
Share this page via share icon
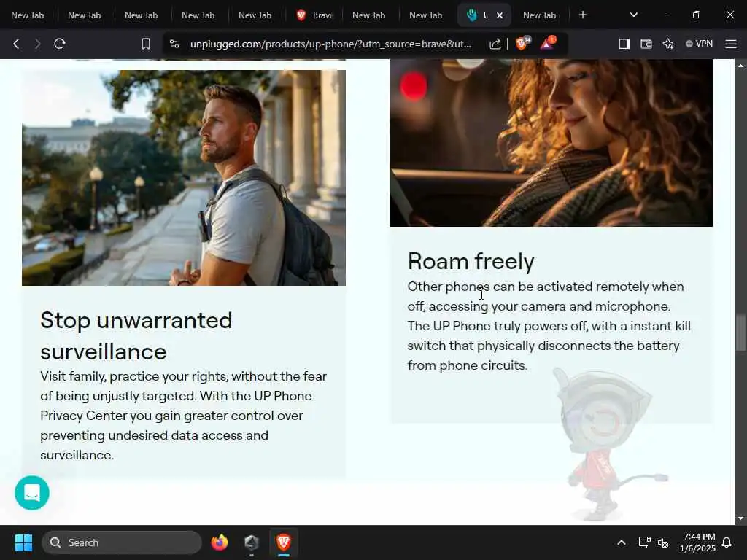(495, 44)
